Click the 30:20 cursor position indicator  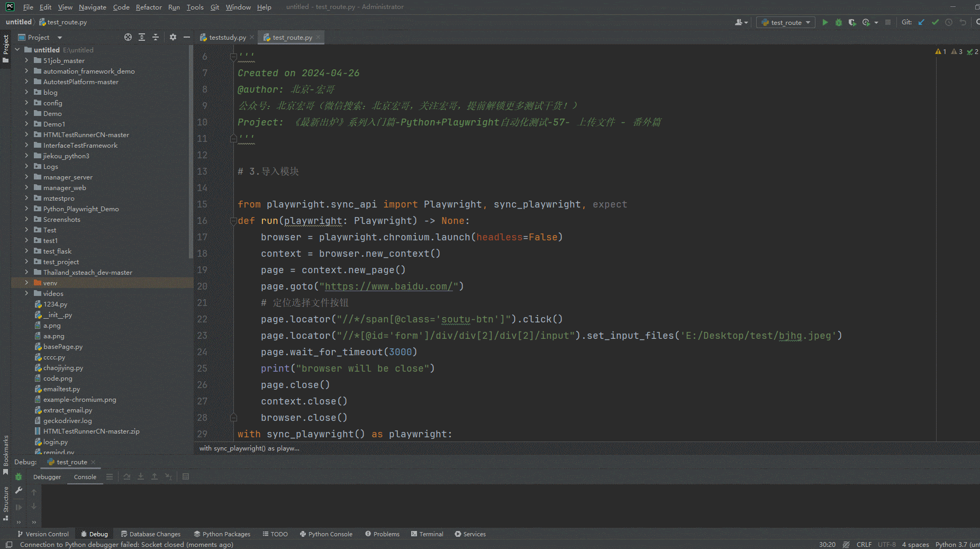[827, 545]
